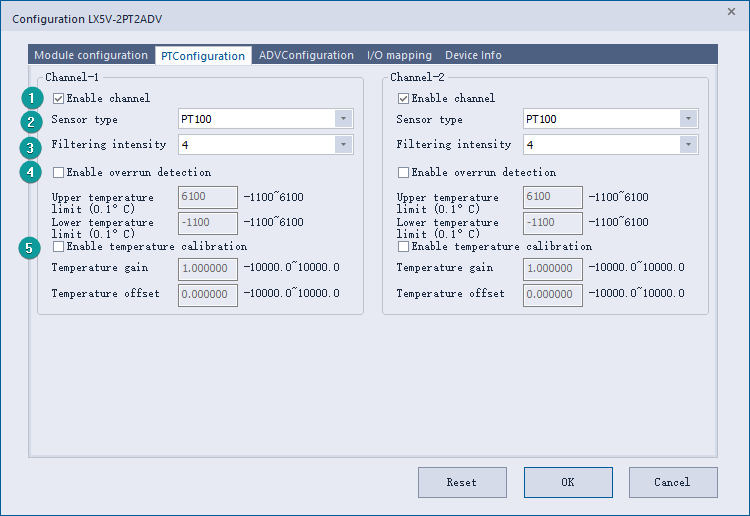The height and width of the screenshot is (516, 750).
Task: Click the Channel-2 group label
Action: pyautogui.click(x=417, y=77)
